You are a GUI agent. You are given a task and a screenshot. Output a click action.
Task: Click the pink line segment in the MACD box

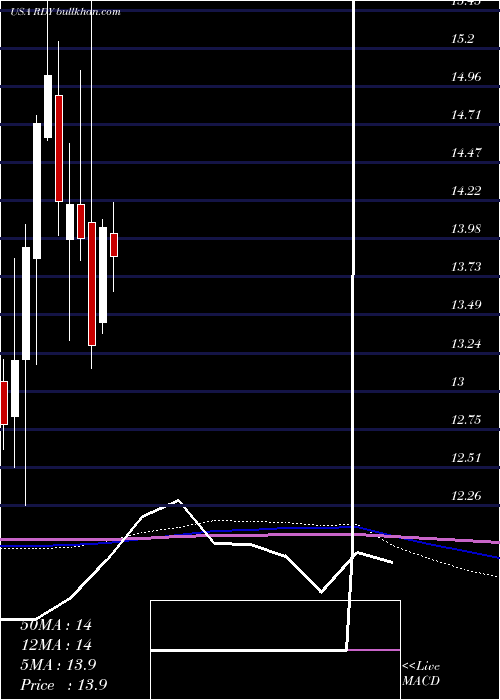click(x=373, y=650)
